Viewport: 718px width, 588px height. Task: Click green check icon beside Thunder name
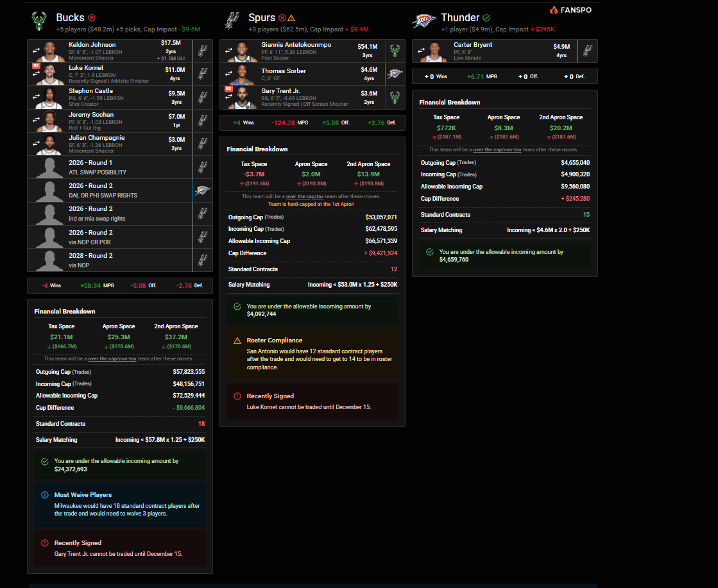pyautogui.click(x=486, y=18)
